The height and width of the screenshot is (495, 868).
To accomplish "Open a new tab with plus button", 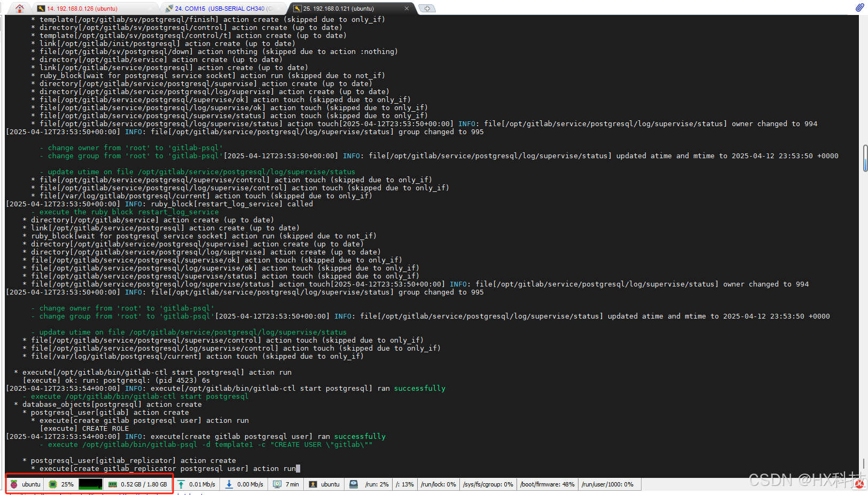I will pos(427,9).
